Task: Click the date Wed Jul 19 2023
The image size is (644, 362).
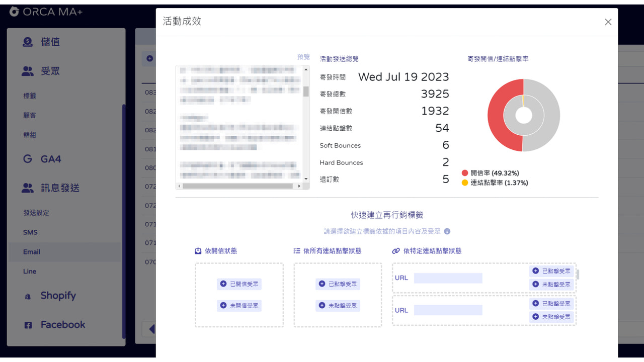Action: [x=404, y=77]
